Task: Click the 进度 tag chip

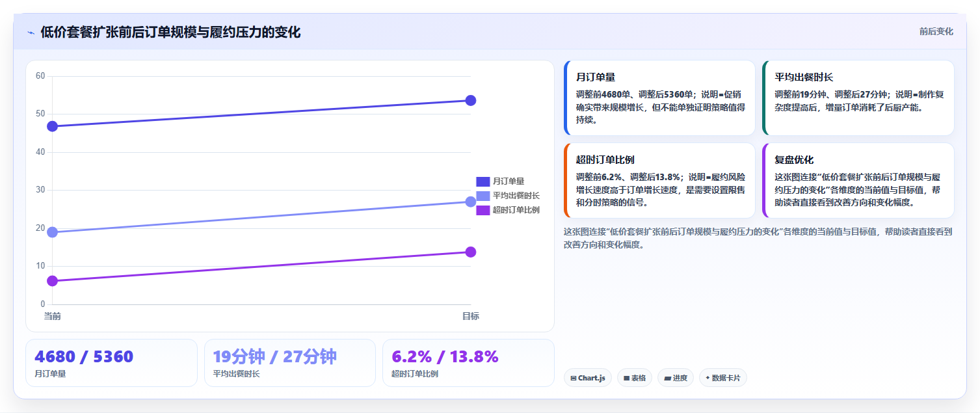Action: (676, 378)
